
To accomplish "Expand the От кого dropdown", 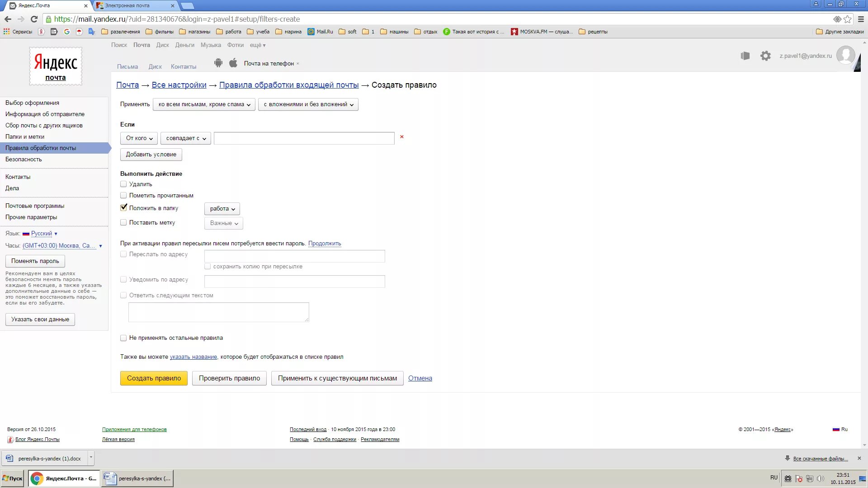I will 139,138.
